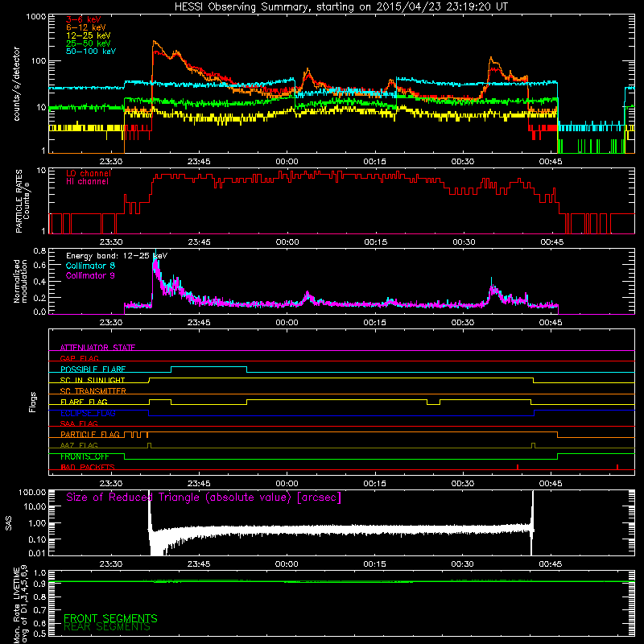Click the SC_IN_SUNLIGHT flag label
The height and width of the screenshot is (644, 644).
click(x=93, y=380)
